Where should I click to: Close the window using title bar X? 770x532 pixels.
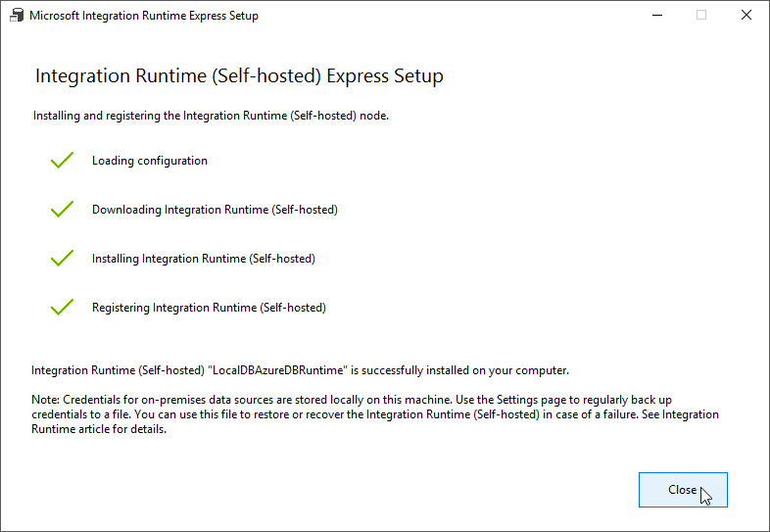pyautogui.click(x=747, y=16)
